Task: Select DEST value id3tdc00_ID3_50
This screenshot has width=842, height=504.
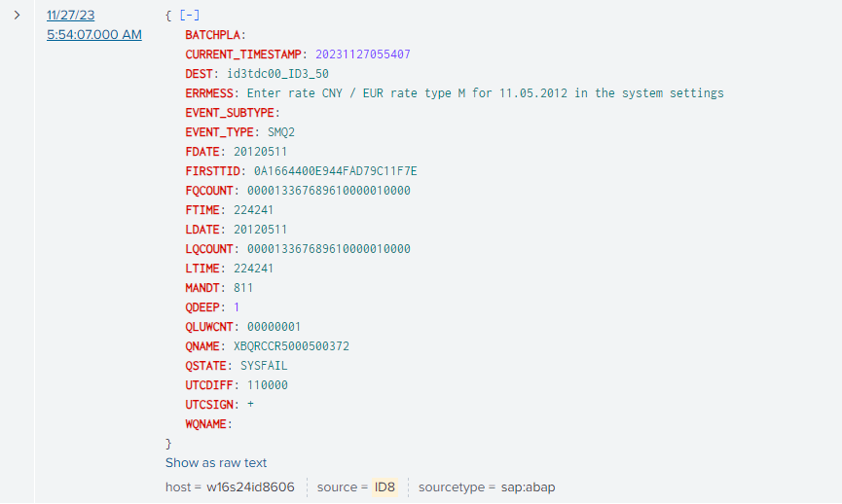Action: pyautogui.click(x=277, y=74)
